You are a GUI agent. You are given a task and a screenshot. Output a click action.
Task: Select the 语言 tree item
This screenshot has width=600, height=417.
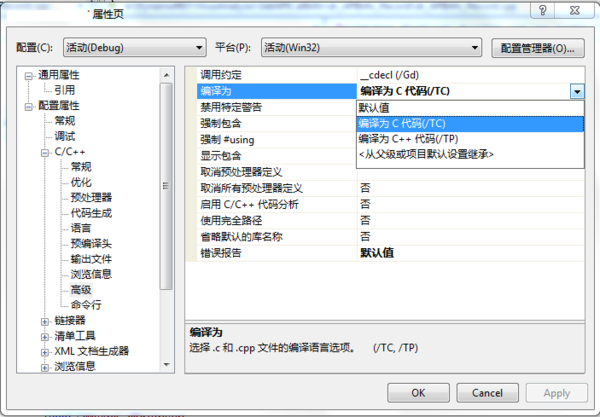pos(81,228)
